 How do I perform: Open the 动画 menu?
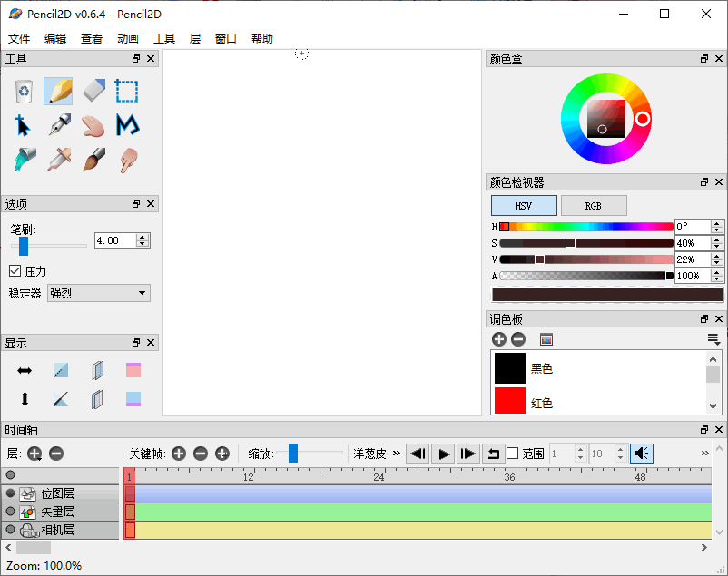[128, 38]
